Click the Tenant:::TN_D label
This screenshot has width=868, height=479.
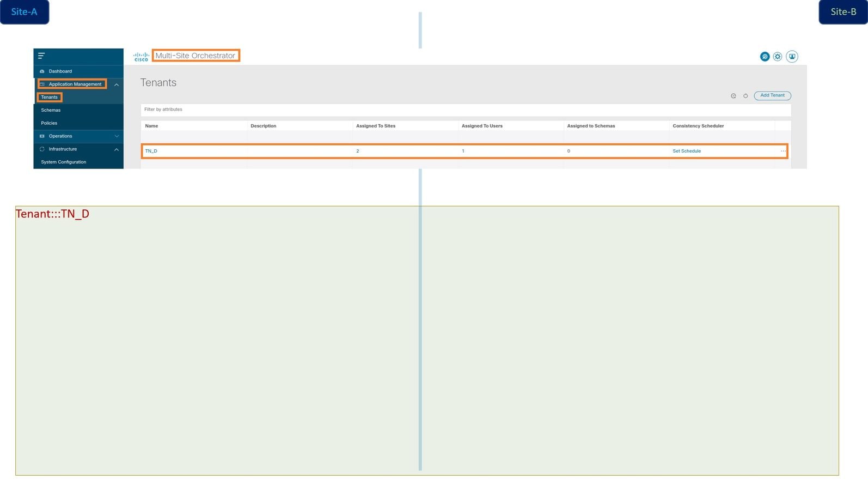52,214
